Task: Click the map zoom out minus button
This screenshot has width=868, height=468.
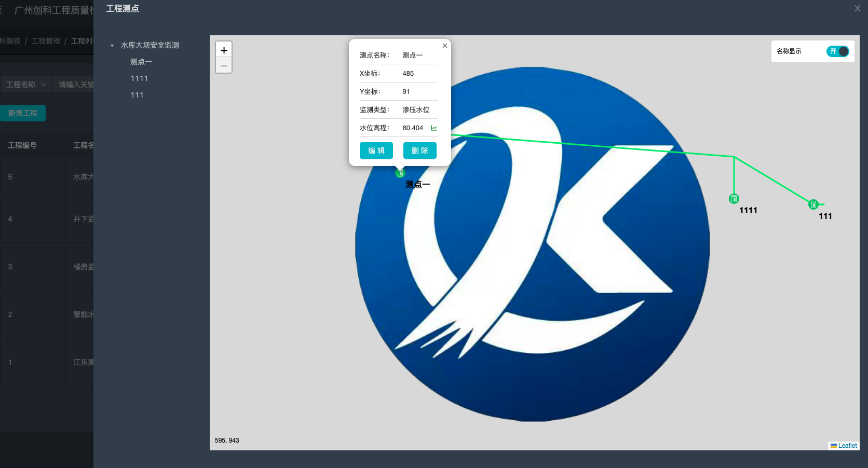Action: tap(224, 65)
